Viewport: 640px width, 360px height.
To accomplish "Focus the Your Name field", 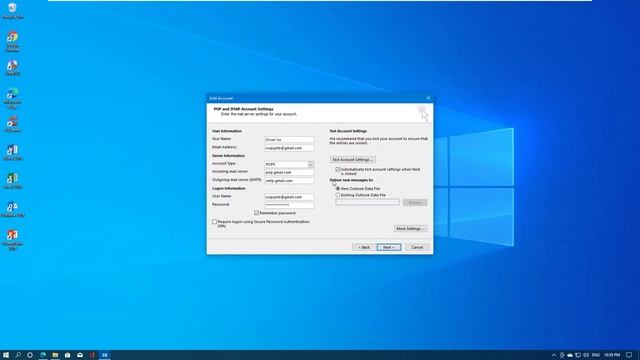I will 289,140.
